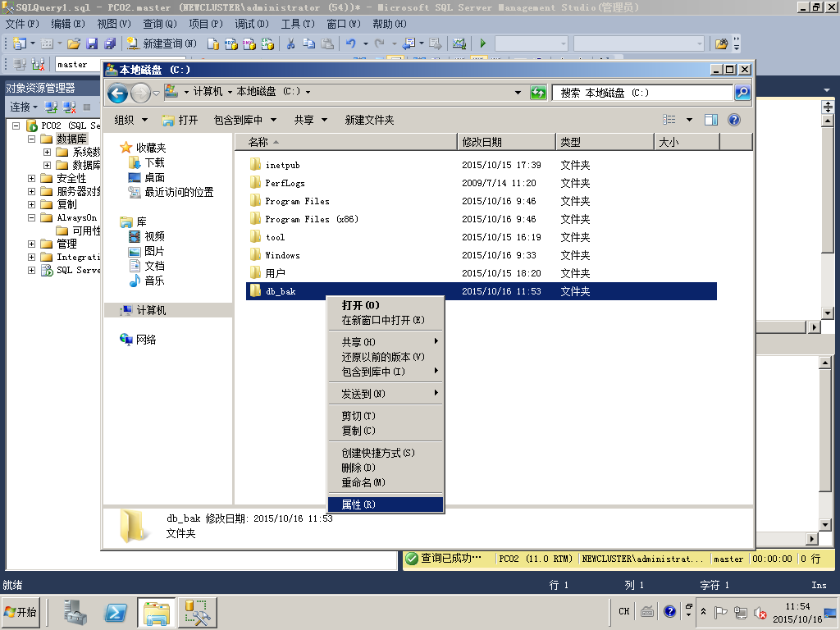Screen dimensions: 840x630
Task: Open PowerShell from the taskbar
Action: pos(116,612)
